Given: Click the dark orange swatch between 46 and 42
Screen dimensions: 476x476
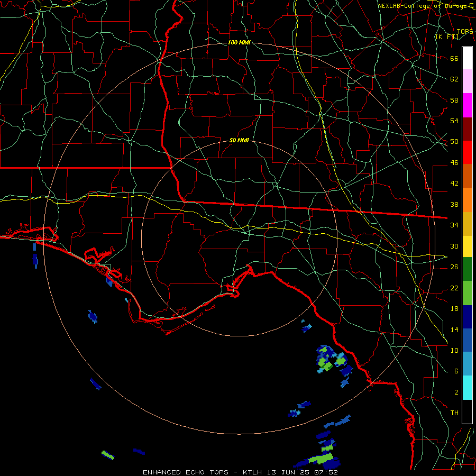Looking at the screenshot, I should click(467, 176).
